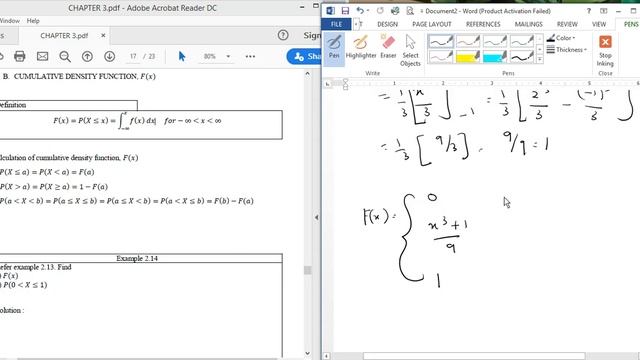Open the Window menu in Acrobat
The image size is (640, 360).
click(x=9, y=21)
